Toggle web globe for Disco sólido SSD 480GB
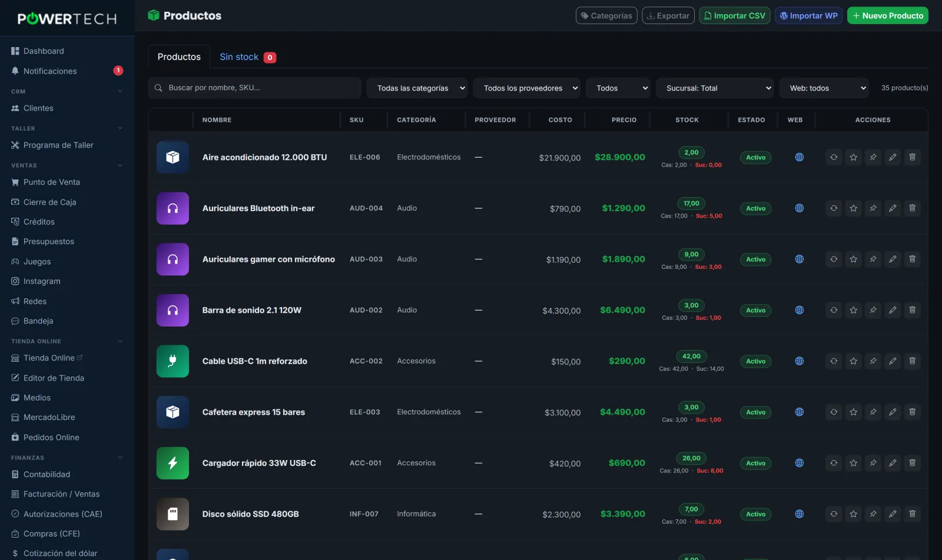This screenshot has width=942, height=560. pos(799,514)
